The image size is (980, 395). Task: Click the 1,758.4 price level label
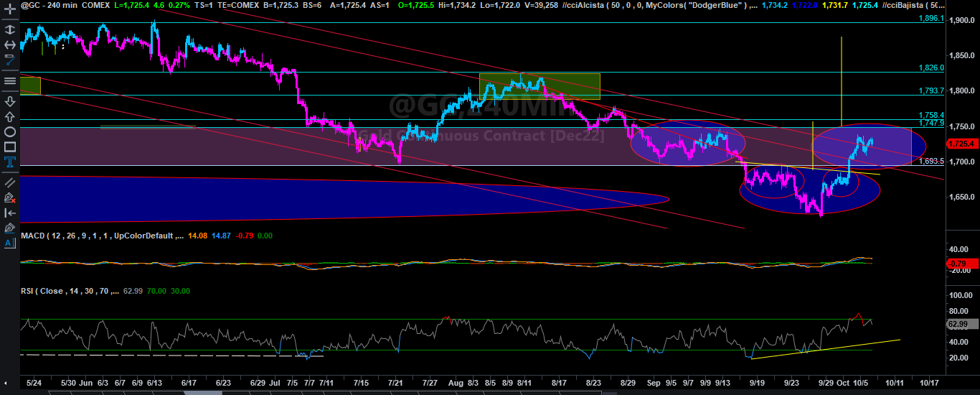(932, 115)
